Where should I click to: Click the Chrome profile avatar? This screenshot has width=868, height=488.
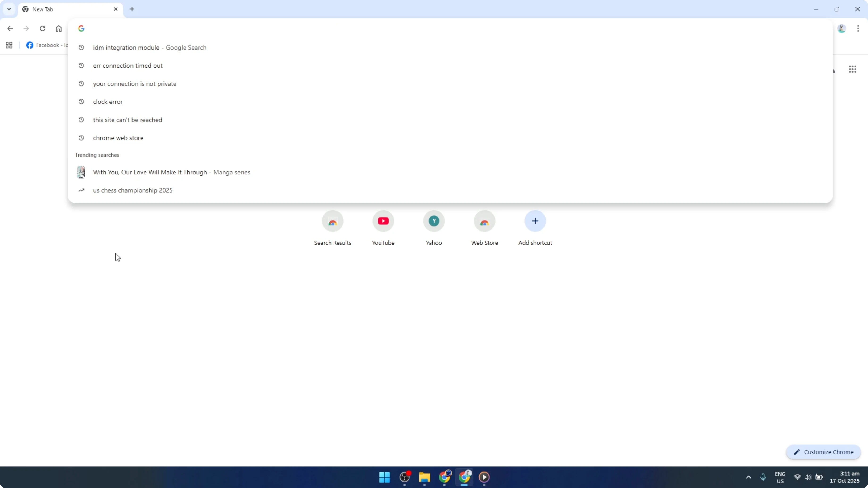click(841, 28)
